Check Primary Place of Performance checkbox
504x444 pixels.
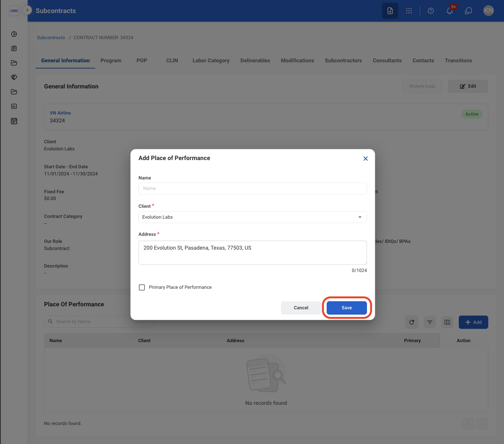(142, 287)
